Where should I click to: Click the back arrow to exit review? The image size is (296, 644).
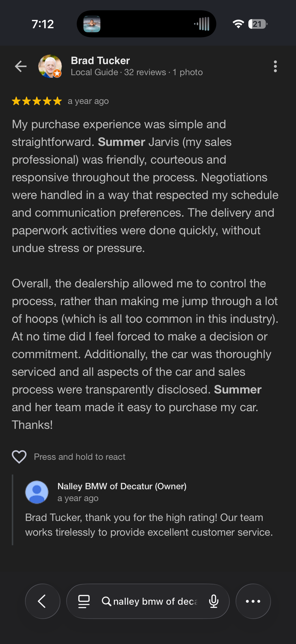pos(21,66)
